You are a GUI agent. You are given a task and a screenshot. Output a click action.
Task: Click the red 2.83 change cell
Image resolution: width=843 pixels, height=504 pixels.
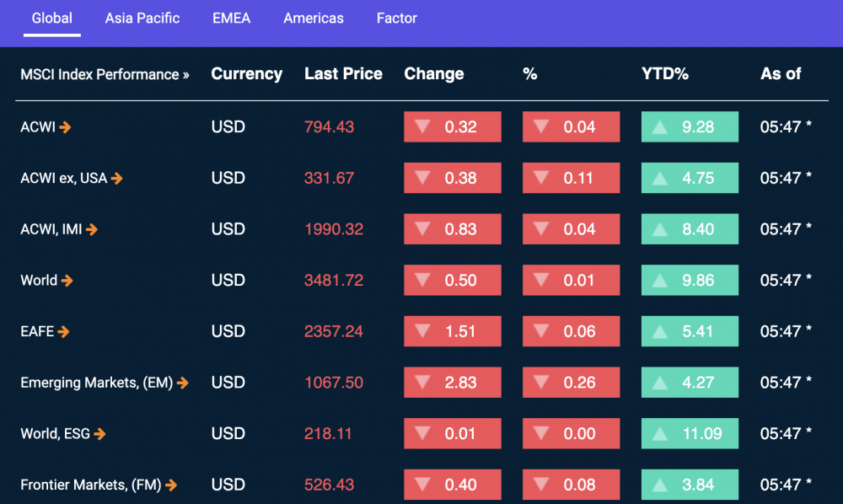(x=453, y=382)
